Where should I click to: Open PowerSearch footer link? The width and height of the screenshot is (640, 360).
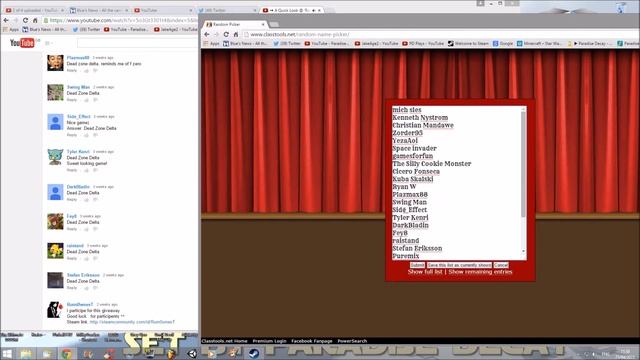click(352, 341)
